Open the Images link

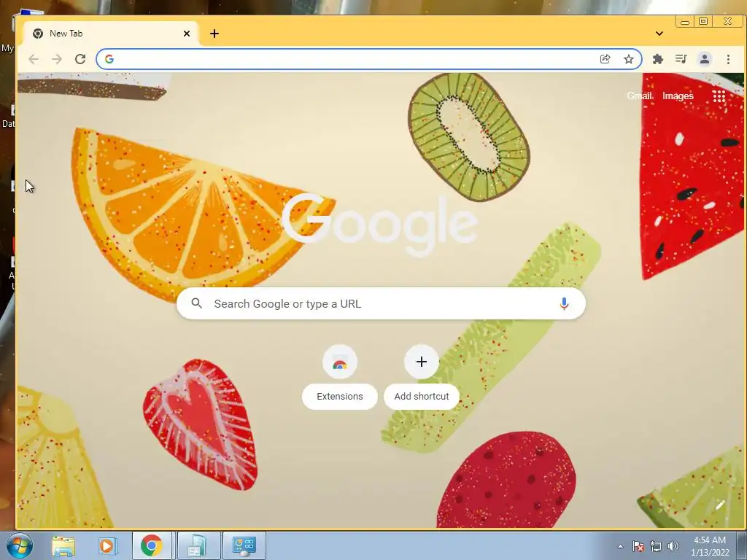pyautogui.click(x=678, y=96)
